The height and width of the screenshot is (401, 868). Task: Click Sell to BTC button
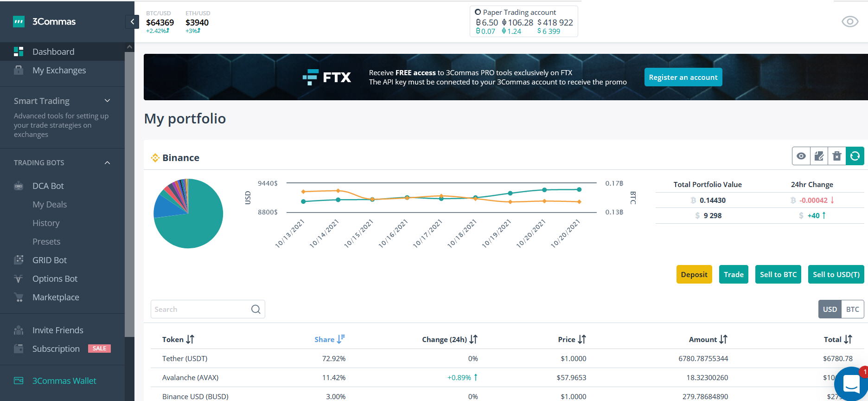(x=778, y=274)
